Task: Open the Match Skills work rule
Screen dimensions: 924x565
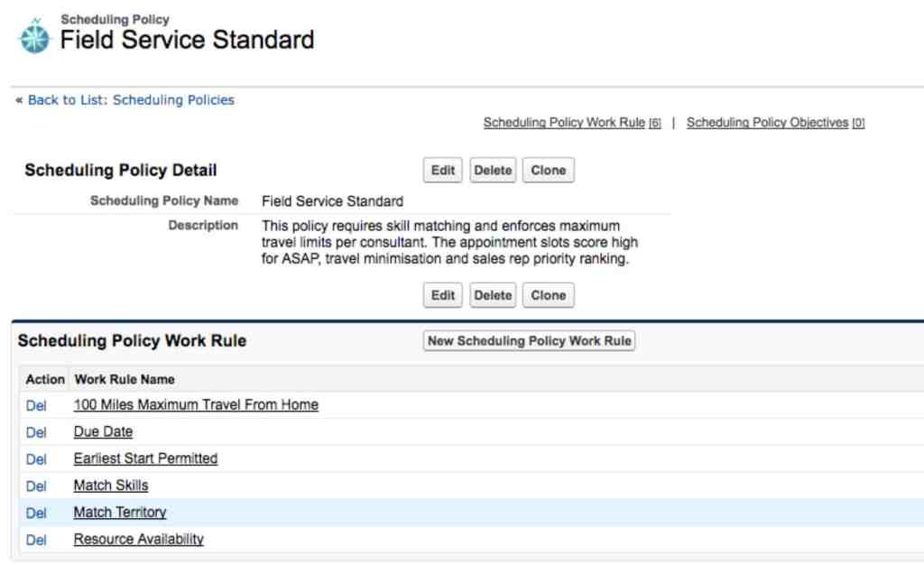Action: tap(111, 486)
